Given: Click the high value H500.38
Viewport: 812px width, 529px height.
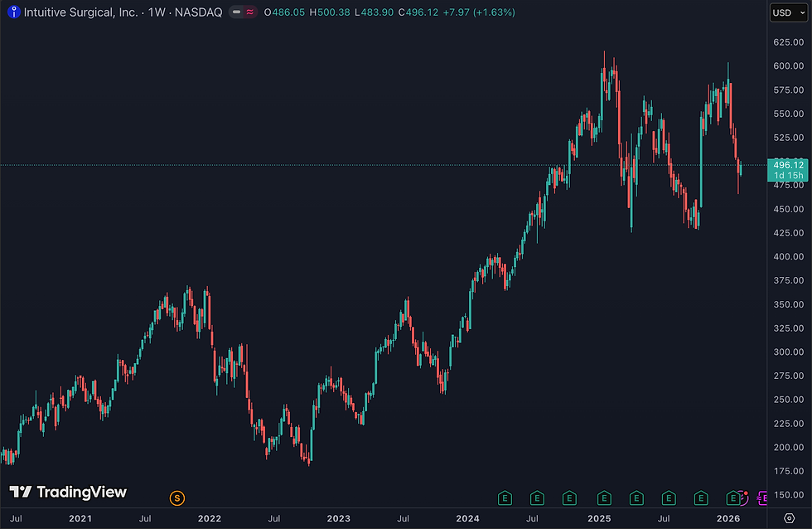Looking at the screenshot, I should (330, 12).
